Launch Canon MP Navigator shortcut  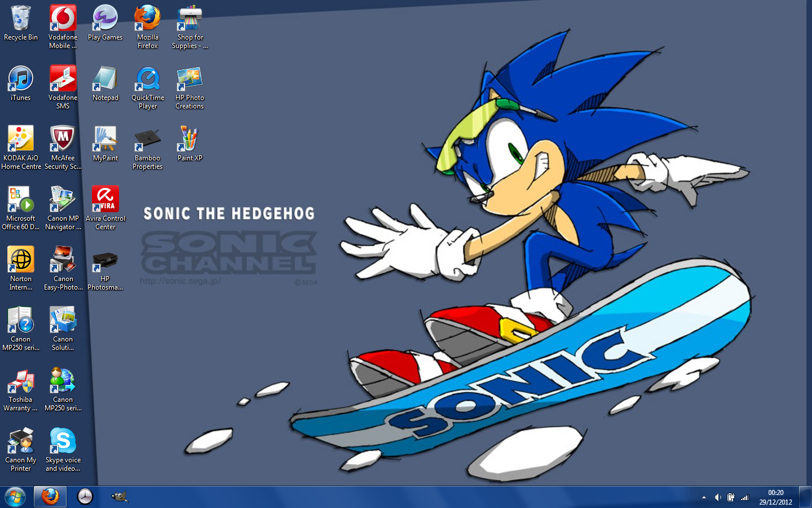pyautogui.click(x=63, y=208)
